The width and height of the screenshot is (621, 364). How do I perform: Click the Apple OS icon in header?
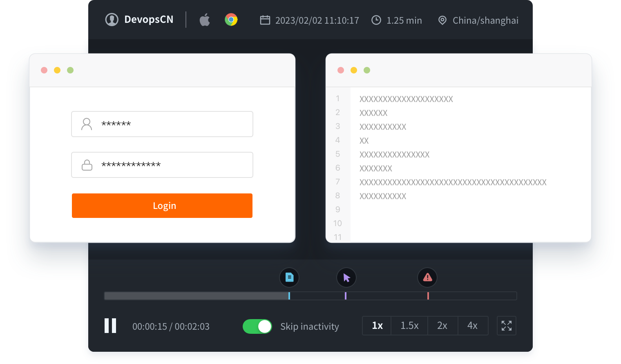point(205,20)
